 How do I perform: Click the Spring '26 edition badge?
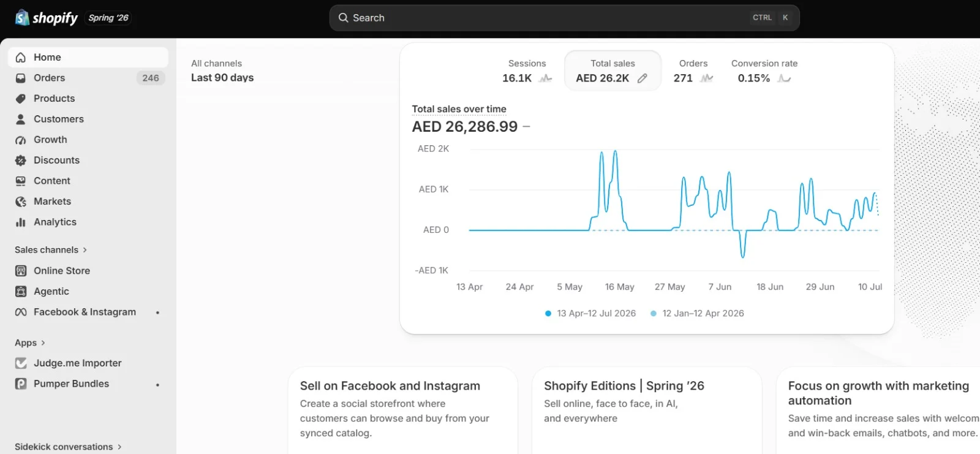click(108, 18)
